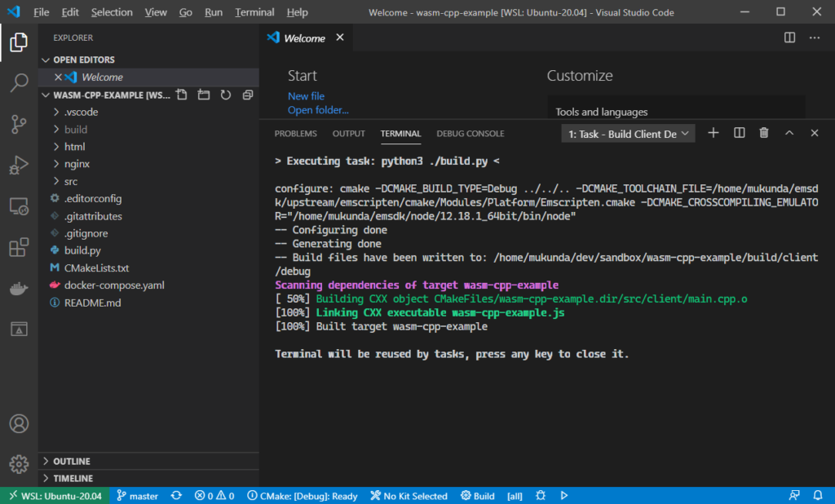Open the Accounts menu icon
The width and height of the screenshot is (835, 504).
click(x=19, y=423)
